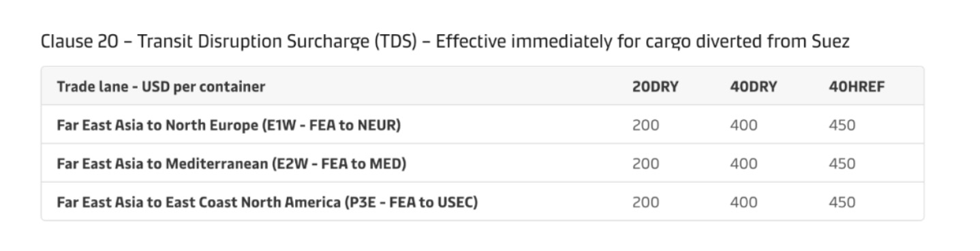
Task: Click the 'FEA to USEC' text in last row
Action: click(x=432, y=203)
